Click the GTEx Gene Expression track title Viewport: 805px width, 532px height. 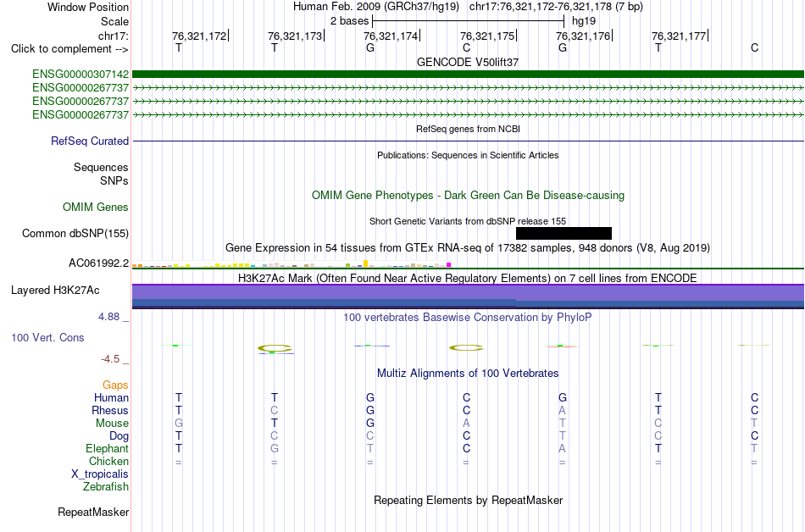[468, 248]
